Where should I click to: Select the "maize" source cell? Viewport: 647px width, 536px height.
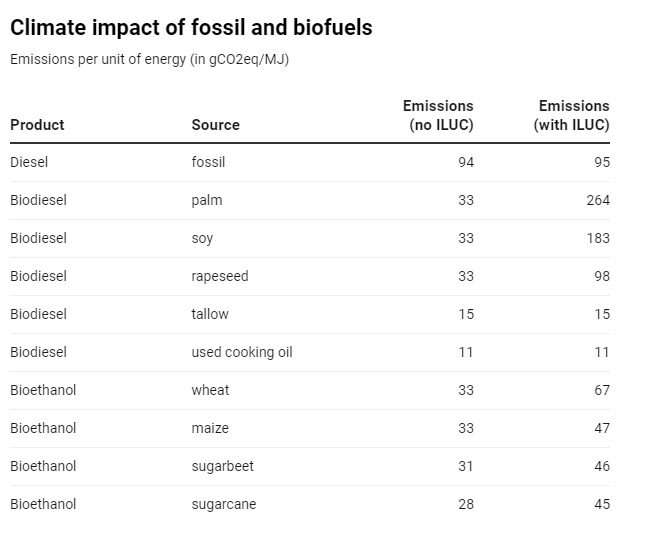click(210, 428)
